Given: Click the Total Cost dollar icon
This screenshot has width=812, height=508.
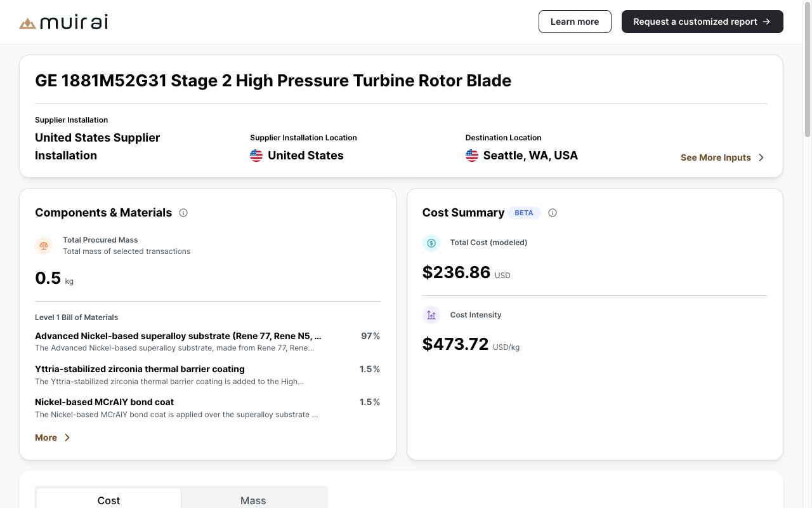Looking at the screenshot, I should (431, 243).
